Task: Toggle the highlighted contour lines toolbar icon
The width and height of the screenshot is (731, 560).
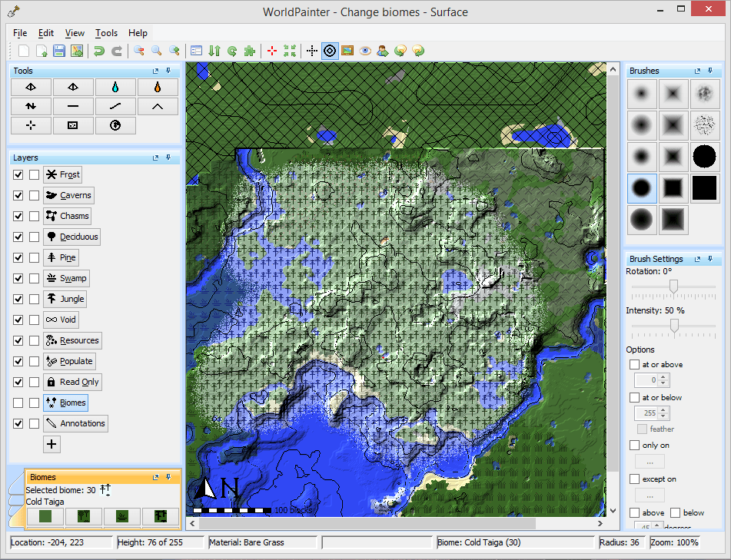Action: [x=330, y=51]
